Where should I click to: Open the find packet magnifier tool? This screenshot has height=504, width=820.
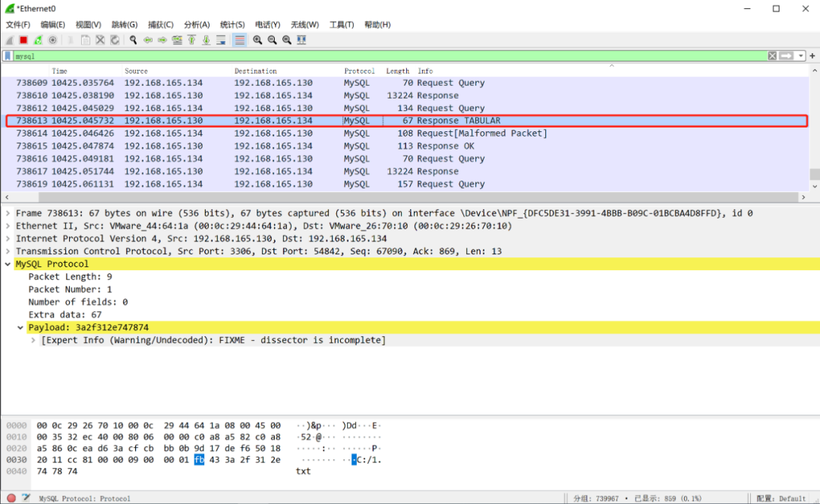point(134,40)
